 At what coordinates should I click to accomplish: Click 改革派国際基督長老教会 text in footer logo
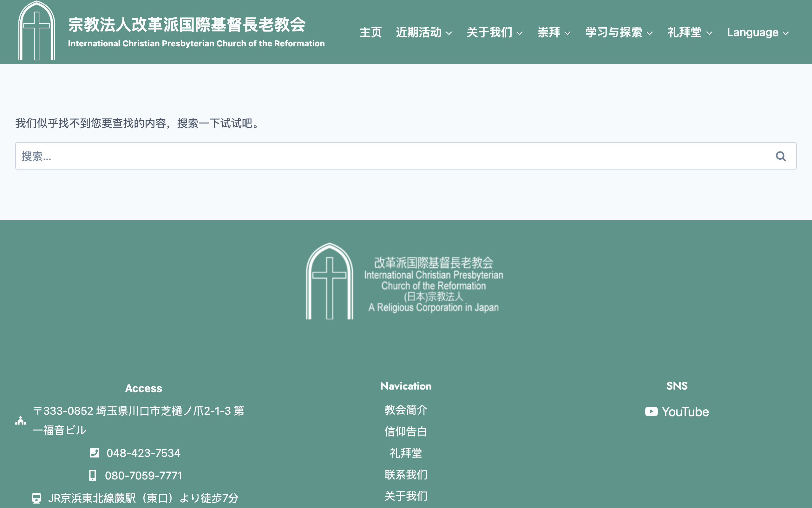tap(434, 263)
